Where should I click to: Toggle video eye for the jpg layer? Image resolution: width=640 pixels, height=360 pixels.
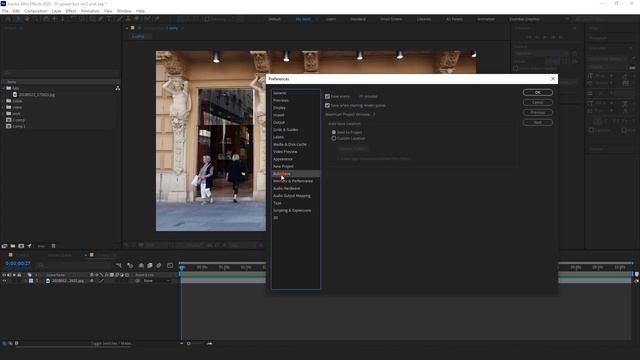tap(4, 281)
